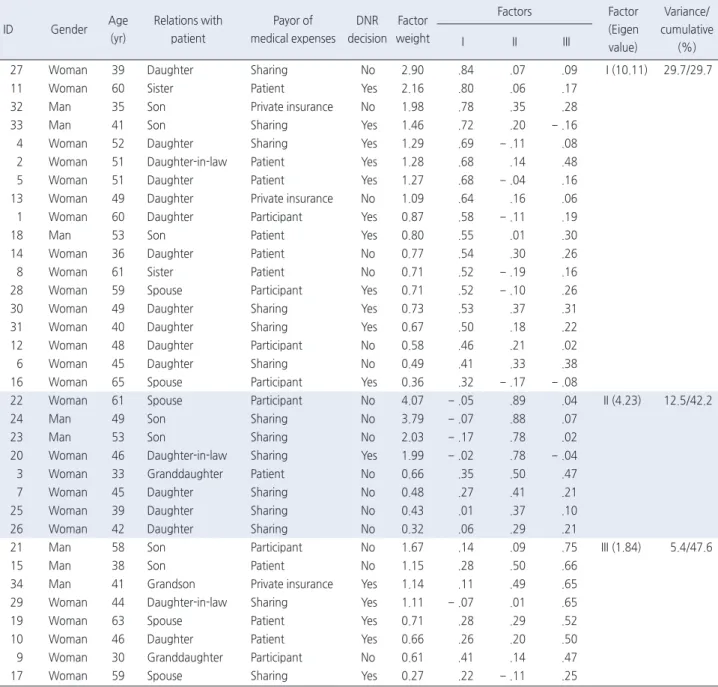The width and height of the screenshot is (718, 687).
Task: Click the 'Relations with patient' header
Action: coord(188,30)
